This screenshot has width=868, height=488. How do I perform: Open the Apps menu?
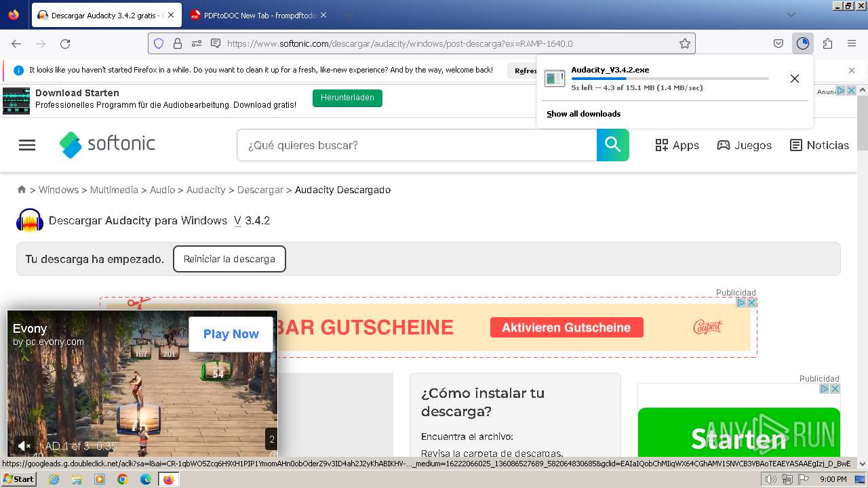pyautogui.click(x=677, y=145)
